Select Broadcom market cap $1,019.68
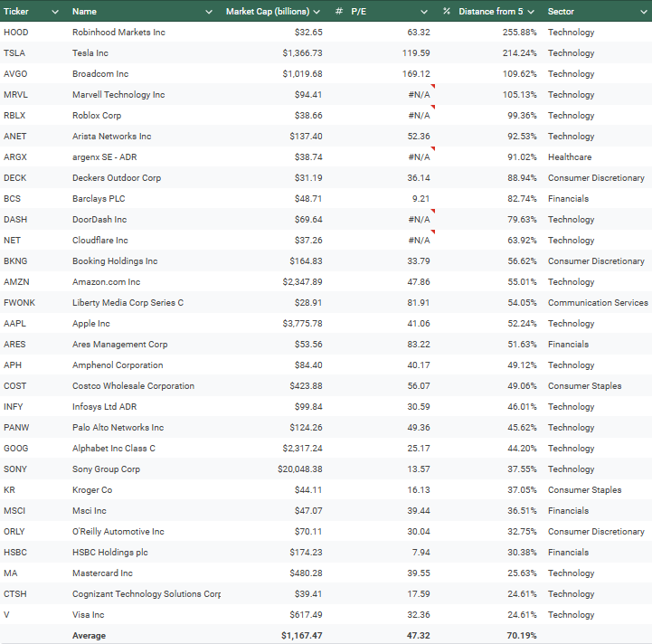This screenshot has width=652, height=644. [302, 73]
